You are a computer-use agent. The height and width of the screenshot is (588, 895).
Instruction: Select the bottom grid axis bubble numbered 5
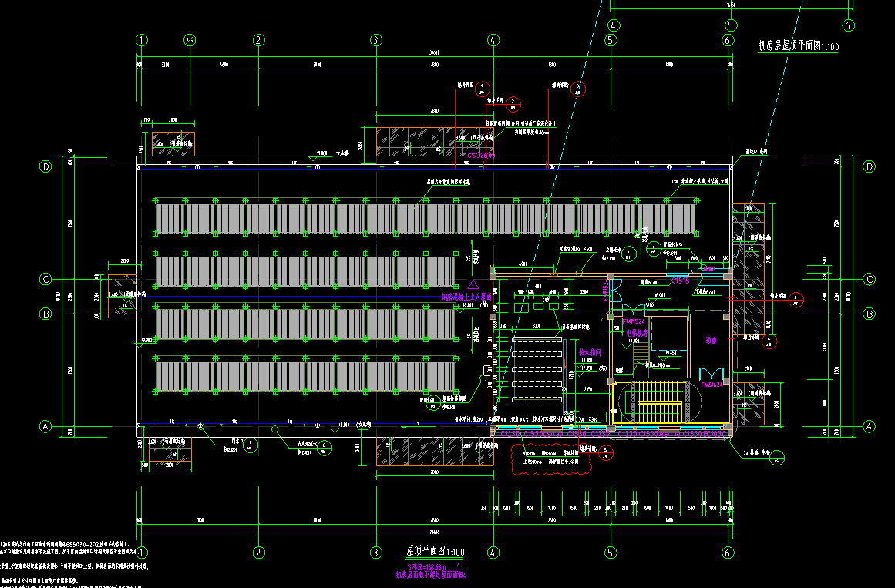(611, 553)
